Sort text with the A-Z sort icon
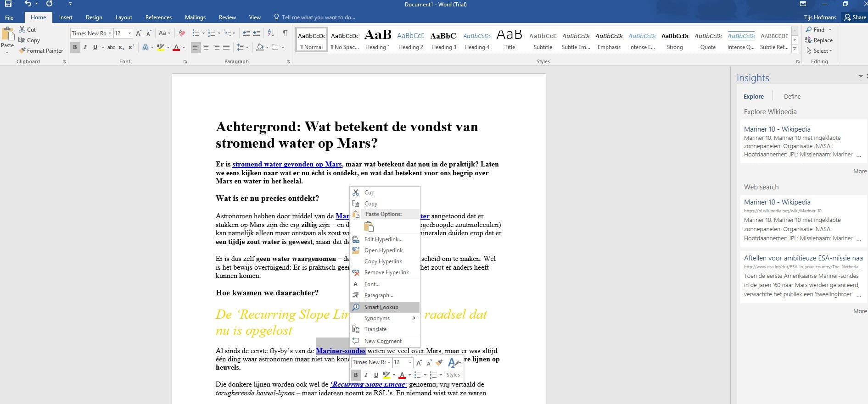The width and height of the screenshot is (868, 404). (271, 33)
